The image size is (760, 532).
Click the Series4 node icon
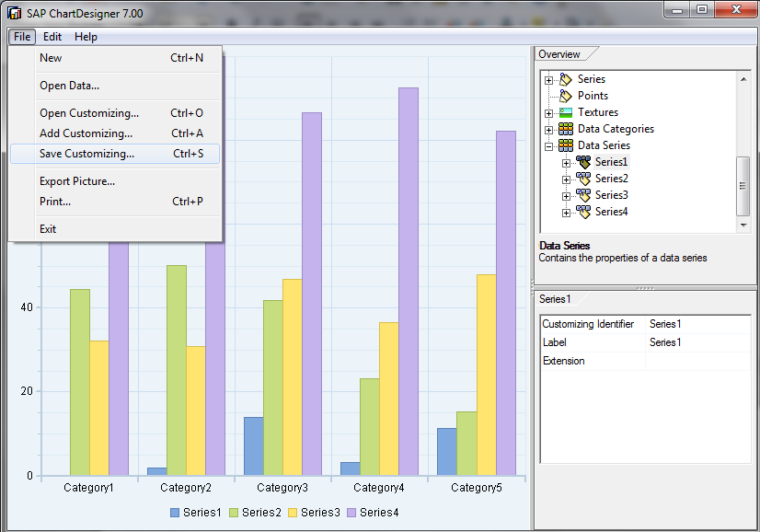pos(583,212)
